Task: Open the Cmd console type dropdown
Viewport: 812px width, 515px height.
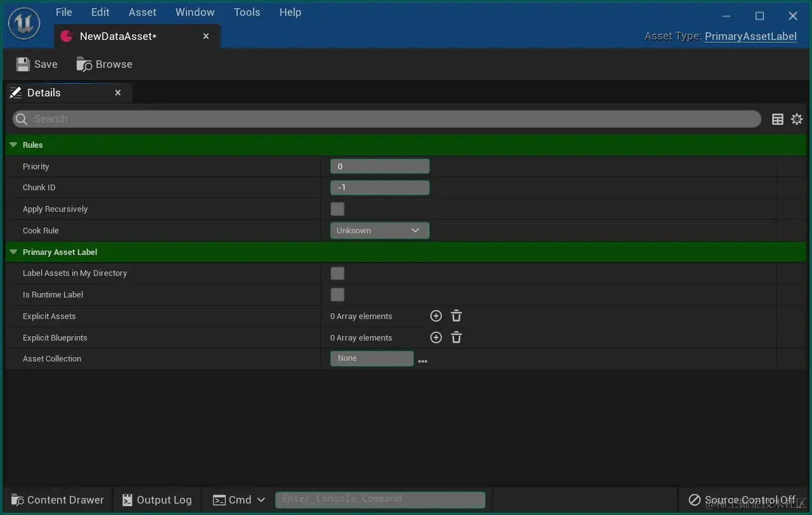Action: pyautogui.click(x=239, y=500)
